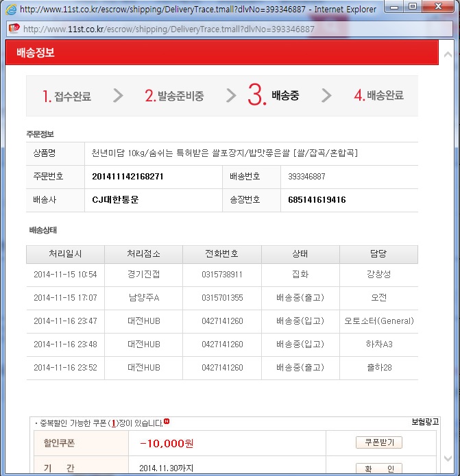Minimize the Internet Explorer window
The height and width of the screenshot is (476, 460).
coord(394,7)
